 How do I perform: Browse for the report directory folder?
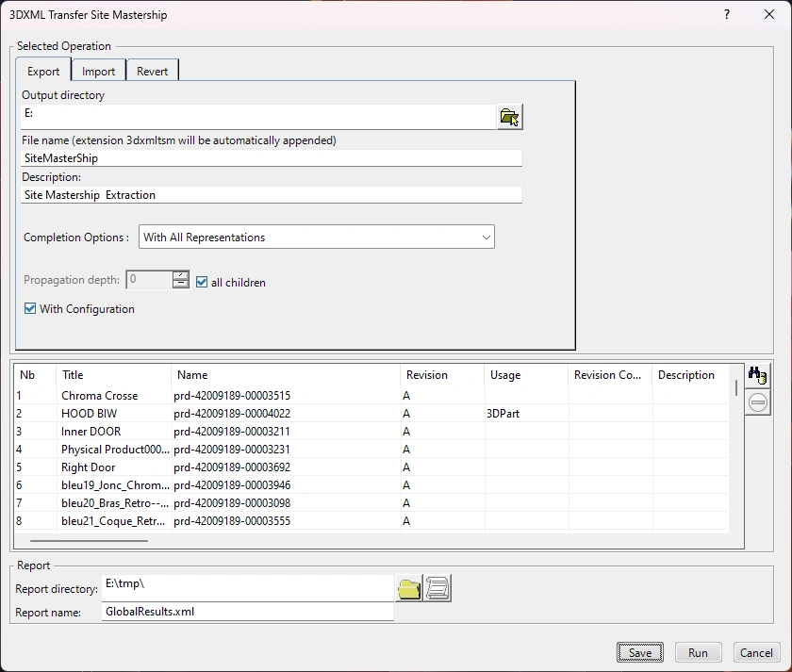coord(409,589)
